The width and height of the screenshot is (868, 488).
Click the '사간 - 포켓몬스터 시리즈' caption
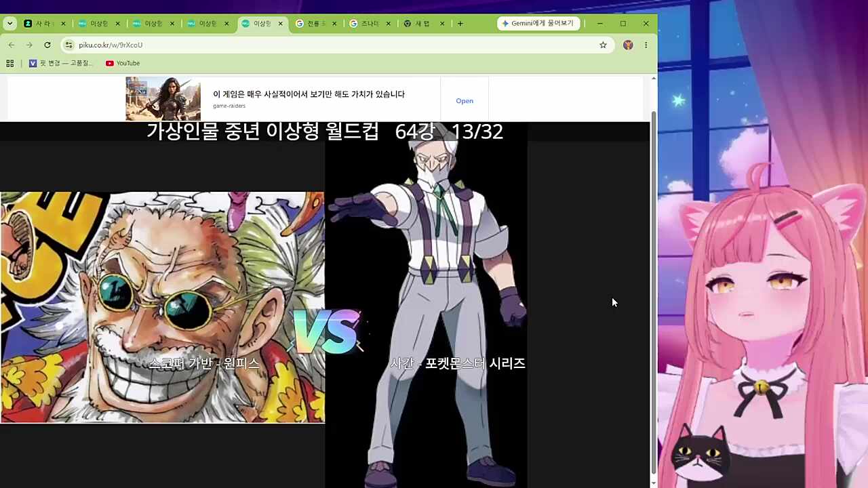click(458, 363)
